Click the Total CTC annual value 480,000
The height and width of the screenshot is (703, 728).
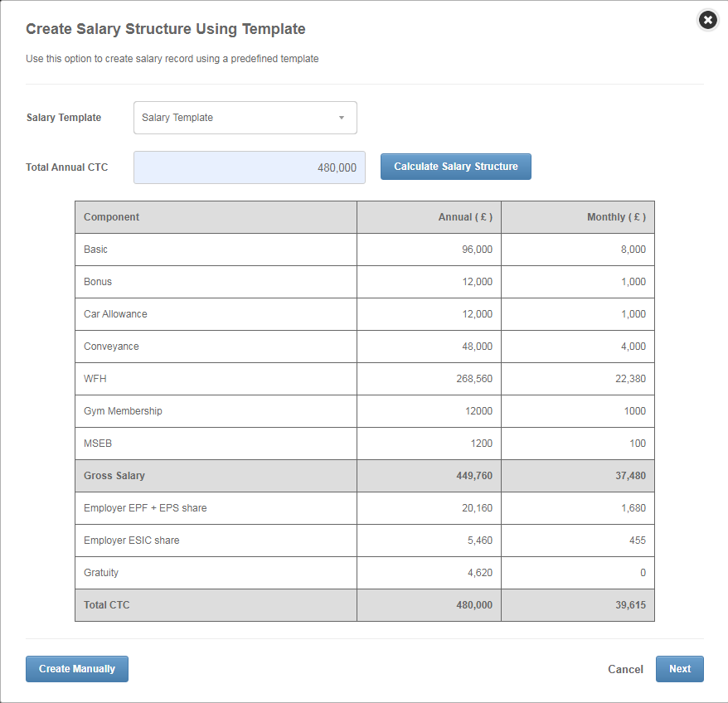pyautogui.click(x=473, y=605)
